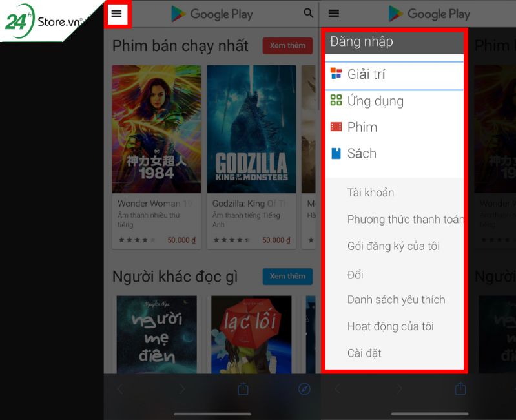Screen dimensions: 516x420
Task: Click the blue Sách book icon
Action: pos(336,153)
